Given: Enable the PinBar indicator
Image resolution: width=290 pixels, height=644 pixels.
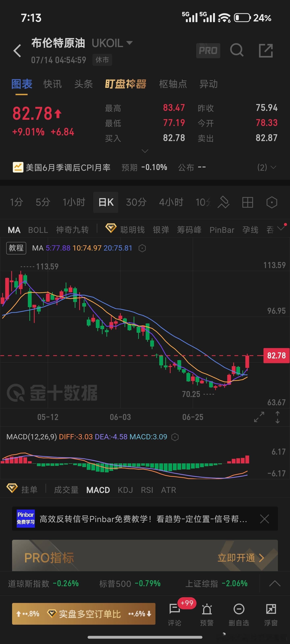Looking at the screenshot, I should point(222,230).
